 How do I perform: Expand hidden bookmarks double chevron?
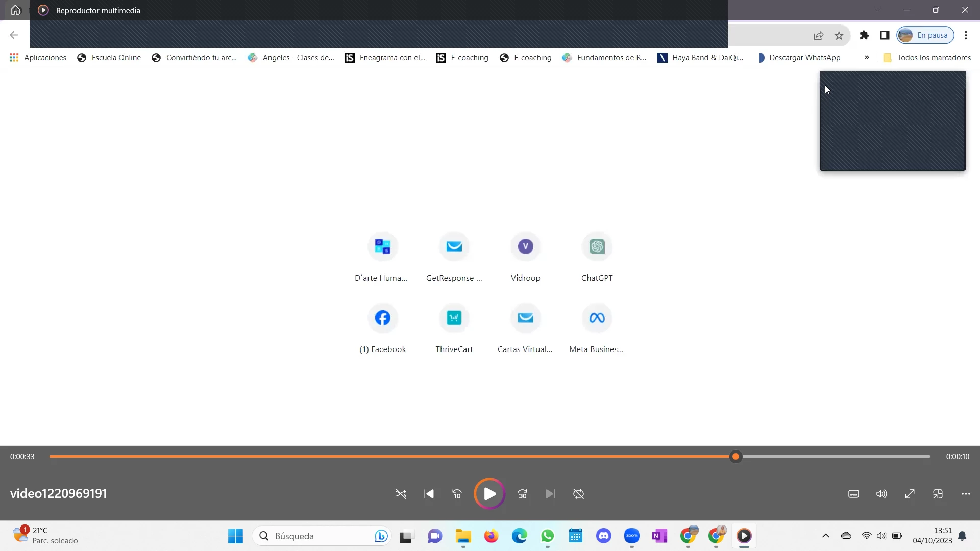tap(867, 58)
